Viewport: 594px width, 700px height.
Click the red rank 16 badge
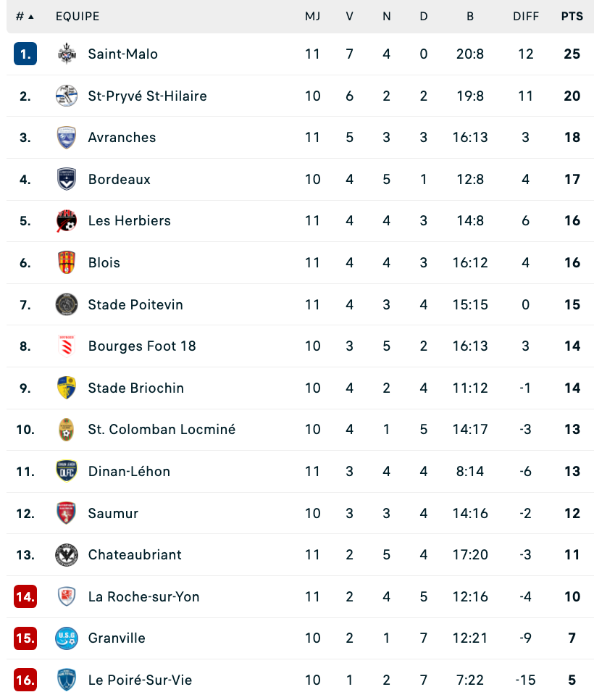coord(25,680)
